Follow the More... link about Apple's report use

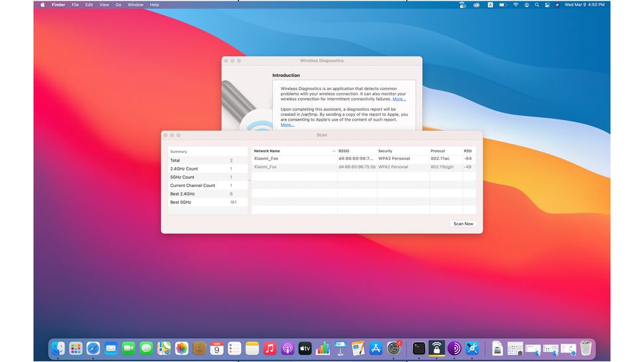point(287,125)
